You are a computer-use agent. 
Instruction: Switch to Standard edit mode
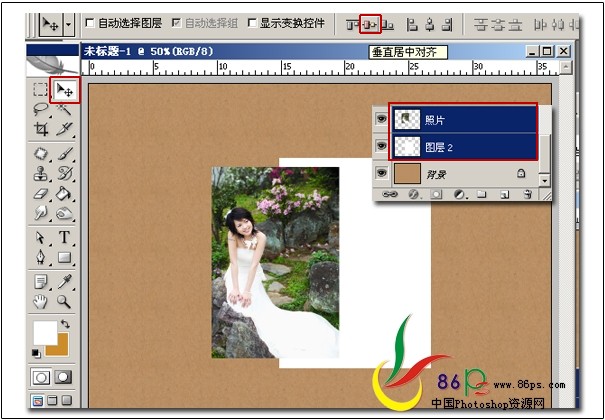[41, 377]
